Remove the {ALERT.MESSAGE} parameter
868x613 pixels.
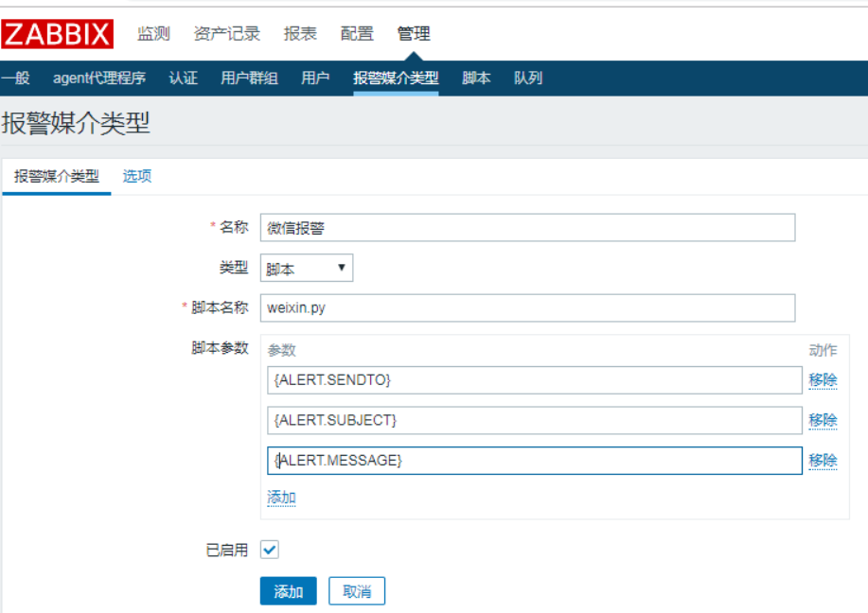point(823,461)
